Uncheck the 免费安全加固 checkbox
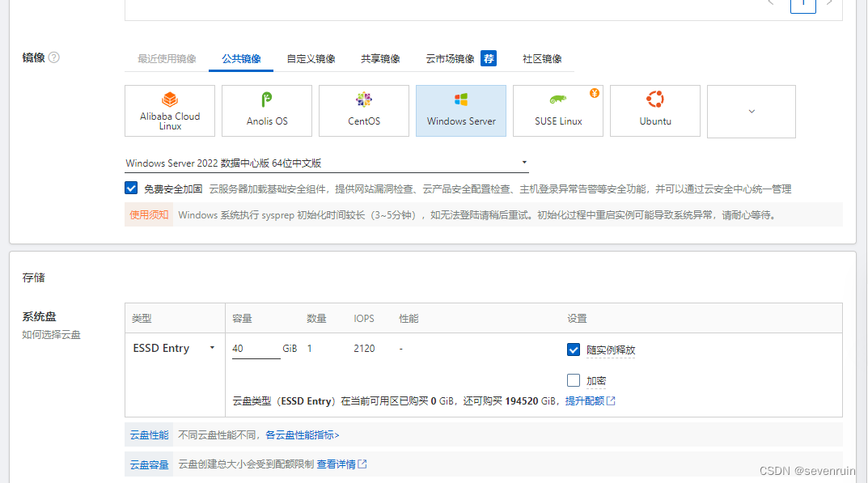This screenshot has width=868, height=483. [131, 188]
